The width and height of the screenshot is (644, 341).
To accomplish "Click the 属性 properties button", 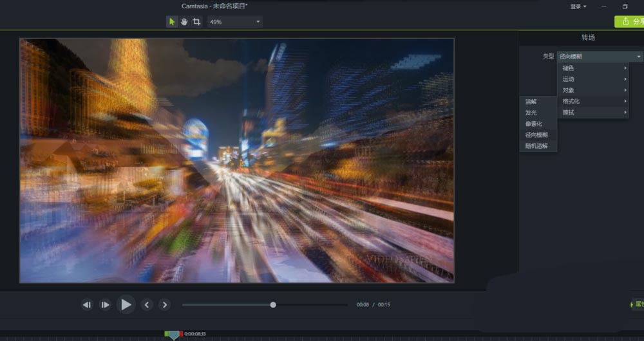I will point(638,304).
